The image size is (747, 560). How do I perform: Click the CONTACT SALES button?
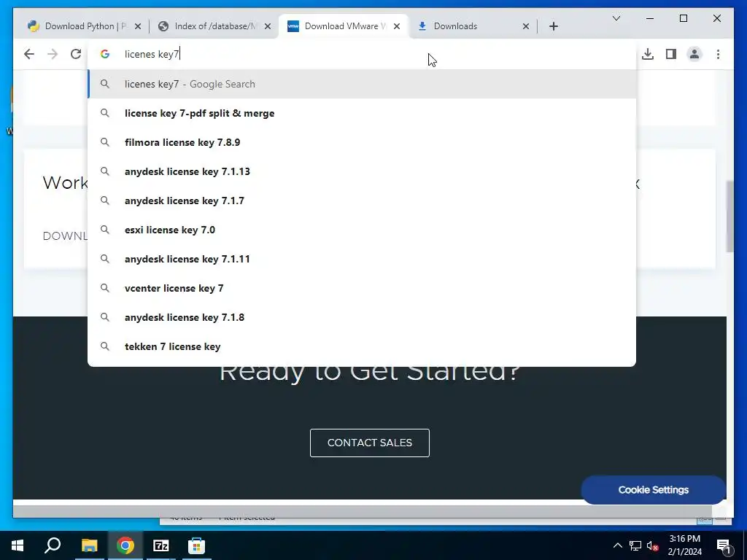click(370, 443)
